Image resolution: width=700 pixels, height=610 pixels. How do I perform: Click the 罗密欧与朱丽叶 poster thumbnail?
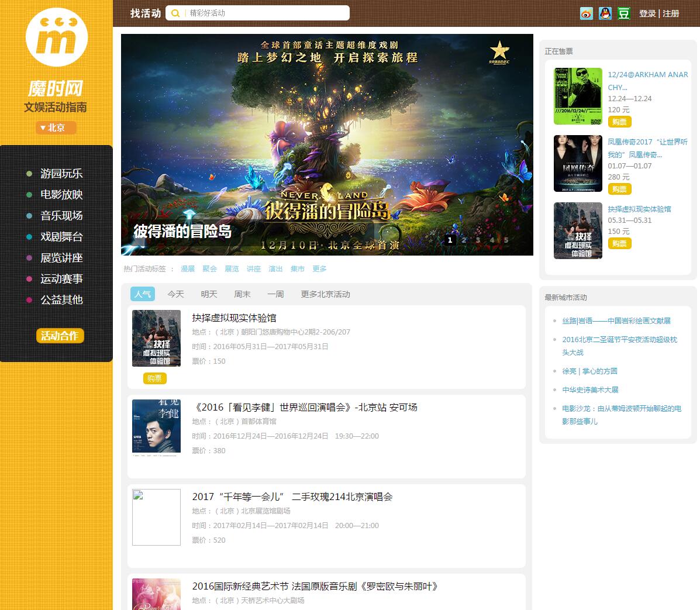click(156, 594)
